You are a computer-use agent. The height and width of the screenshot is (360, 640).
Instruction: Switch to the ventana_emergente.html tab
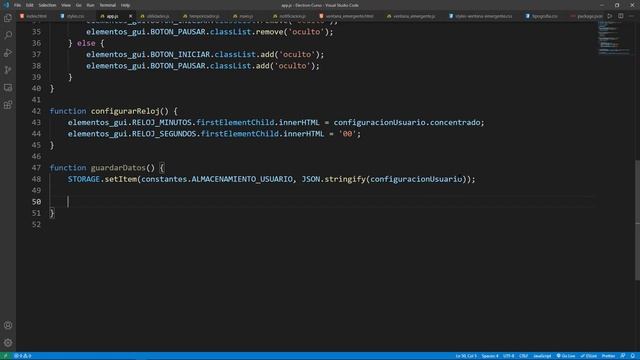click(349, 16)
